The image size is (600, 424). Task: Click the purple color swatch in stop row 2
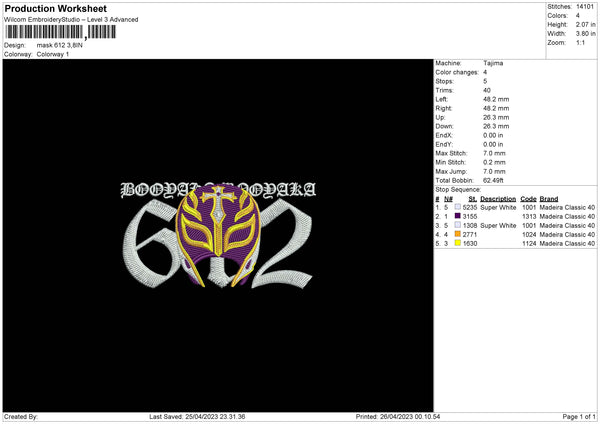pyautogui.click(x=457, y=216)
